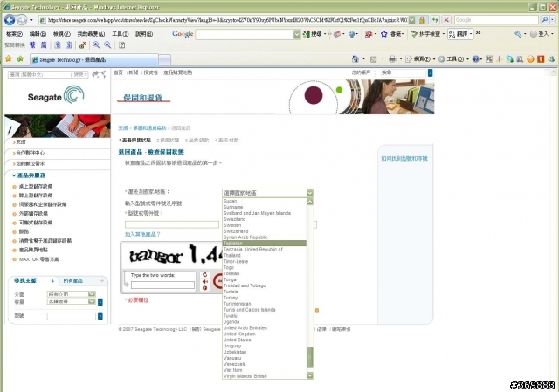
Task: Click the spell check 拼字檢查 toolbar button
Action: [426, 34]
